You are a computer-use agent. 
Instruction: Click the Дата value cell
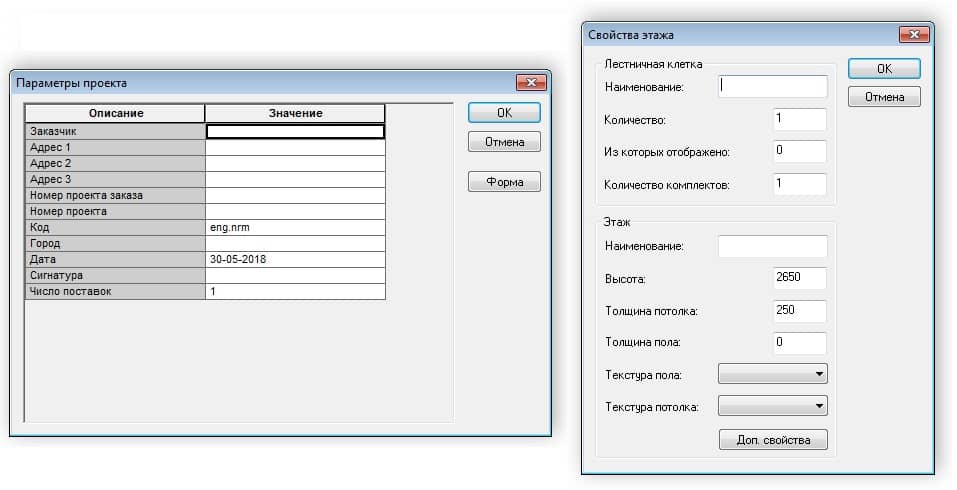295,259
